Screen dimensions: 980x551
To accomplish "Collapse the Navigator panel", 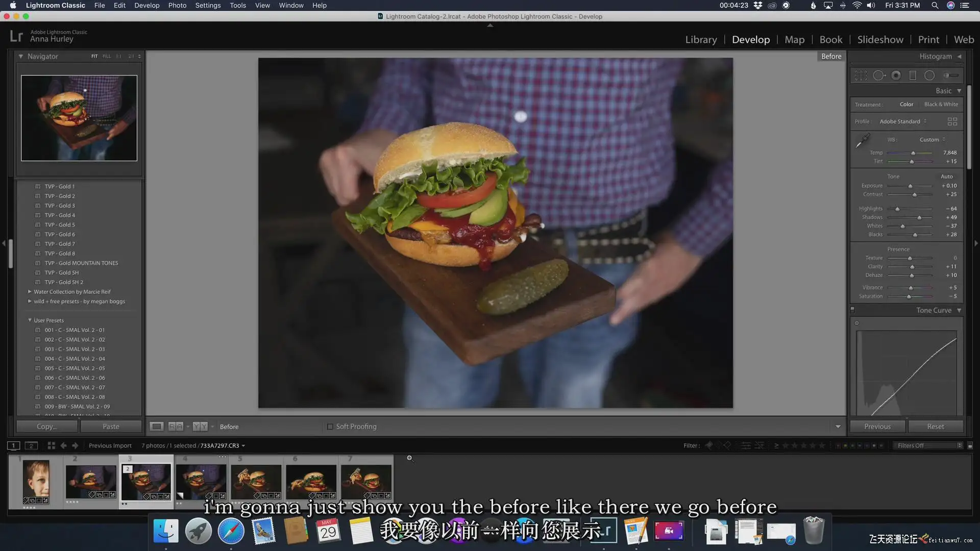I will 21,56.
